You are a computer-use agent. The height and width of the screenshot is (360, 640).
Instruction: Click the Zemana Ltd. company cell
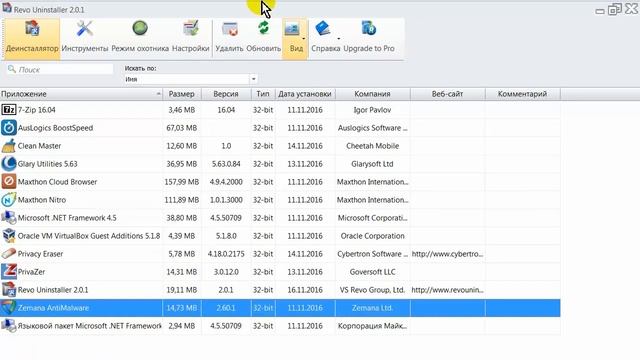pyautogui.click(x=372, y=307)
